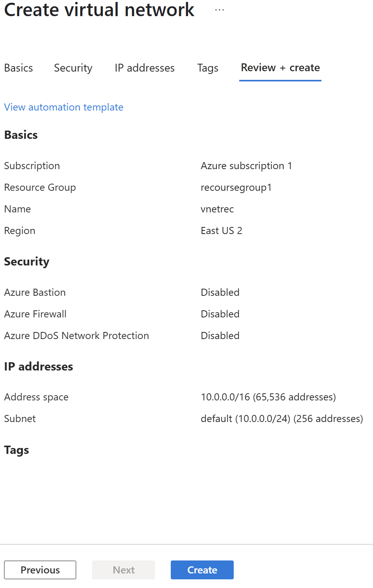The height and width of the screenshot is (588, 373).
Task: Click Previous to go back a step
Action: (40, 570)
